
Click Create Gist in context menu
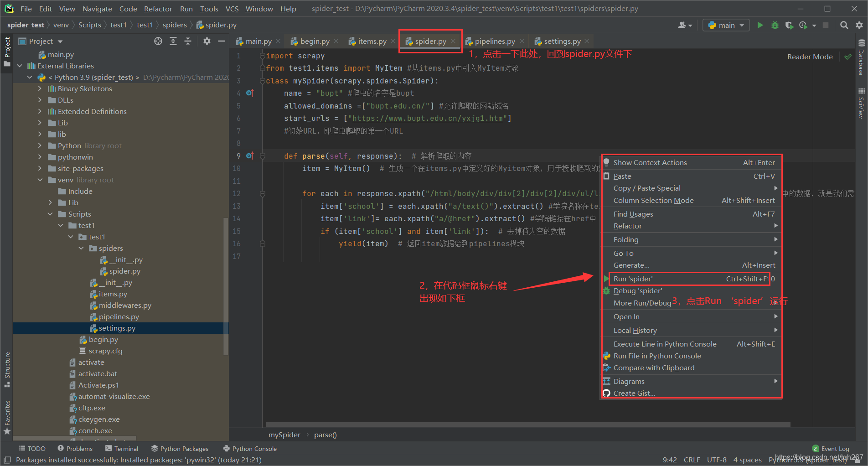coord(692,393)
